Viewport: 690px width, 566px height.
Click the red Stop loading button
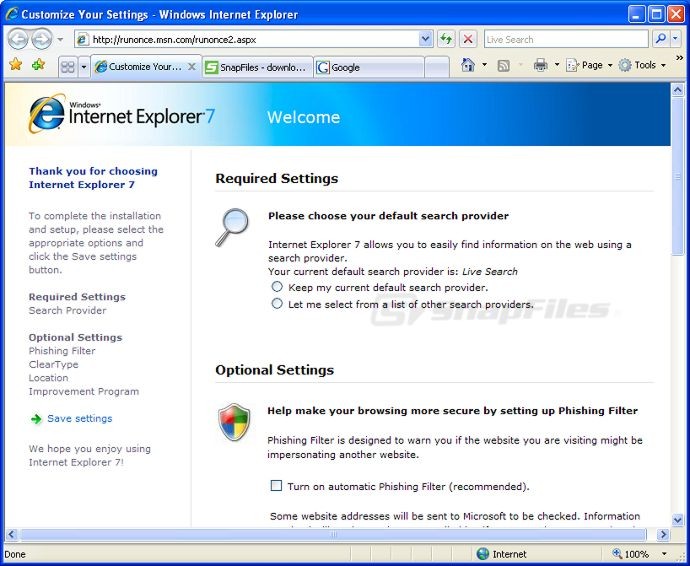tap(468, 40)
